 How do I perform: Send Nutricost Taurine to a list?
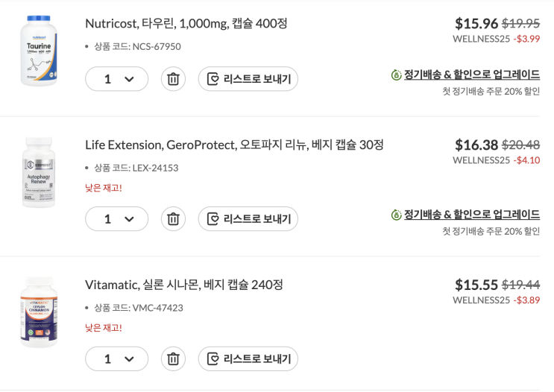(248, 79)
